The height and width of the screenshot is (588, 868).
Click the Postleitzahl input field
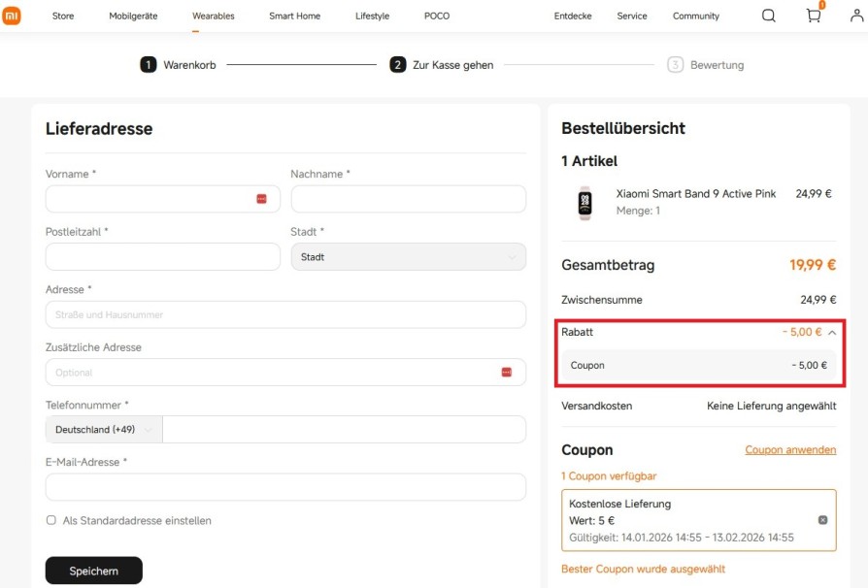point(162,257)
